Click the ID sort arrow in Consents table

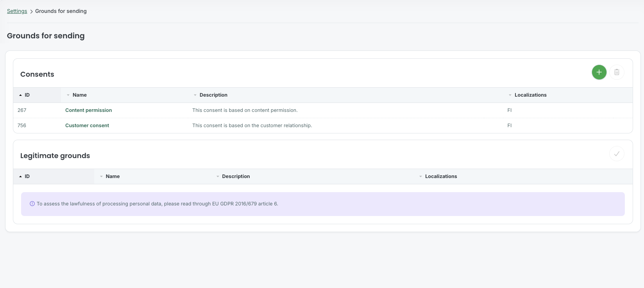20,95
